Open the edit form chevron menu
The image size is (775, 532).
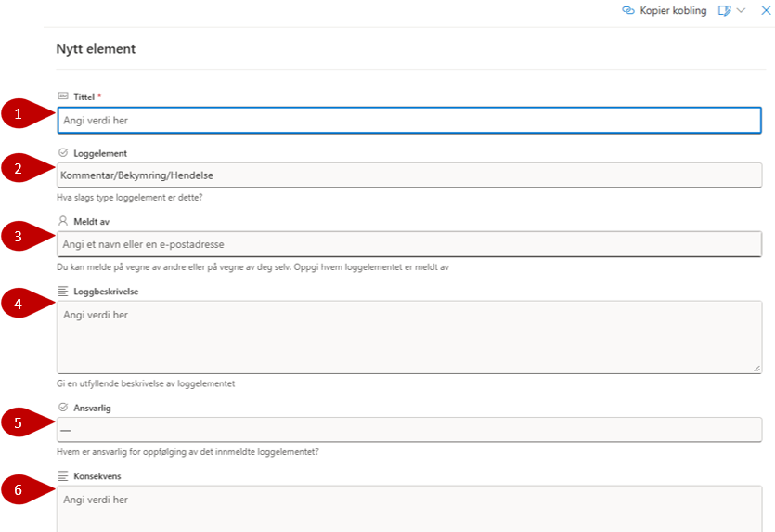pyautogui.click(x=741, y=10)
